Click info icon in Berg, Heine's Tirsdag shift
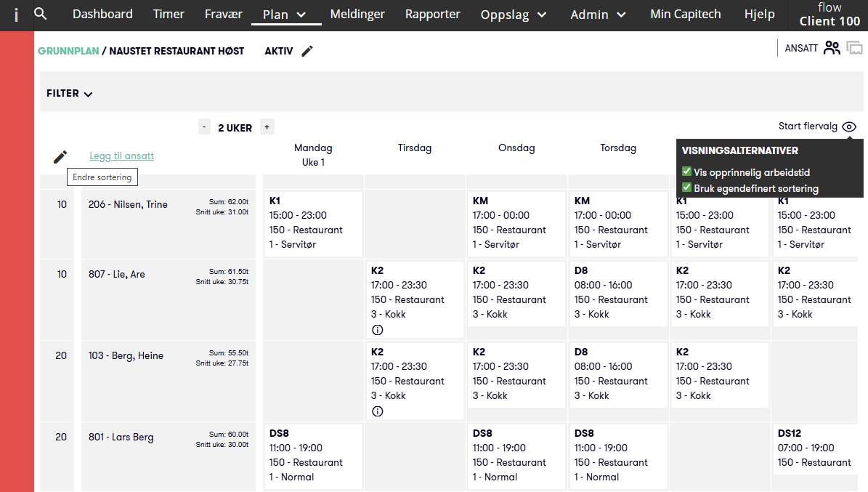868x492 pixels. pyautogui.click(x=377, y=411)
